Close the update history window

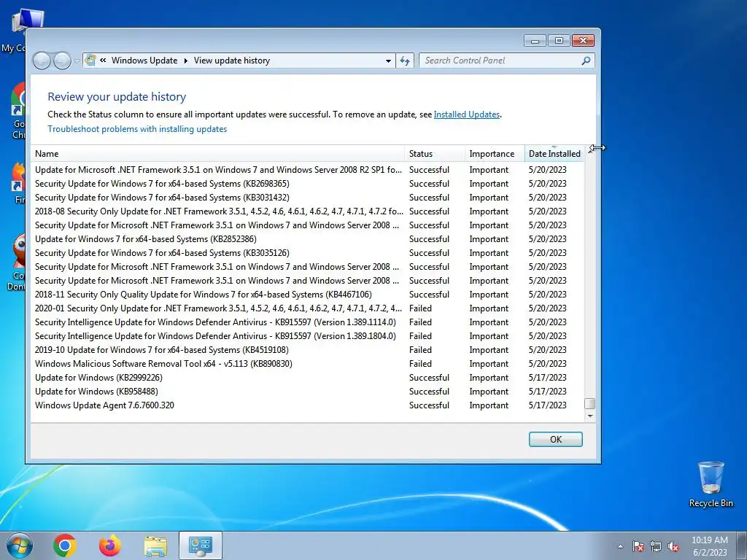[x=583, y=41]
